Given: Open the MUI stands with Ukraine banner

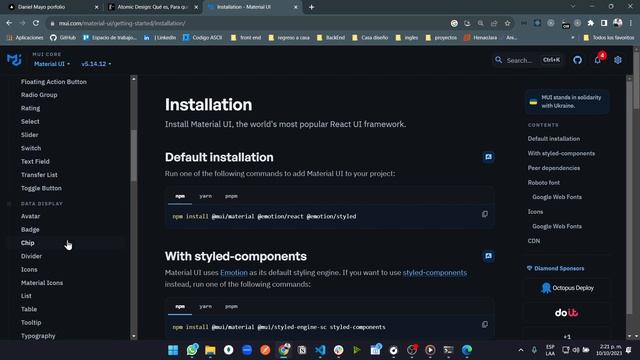Looking at the screenshot, I should (567, 102).
